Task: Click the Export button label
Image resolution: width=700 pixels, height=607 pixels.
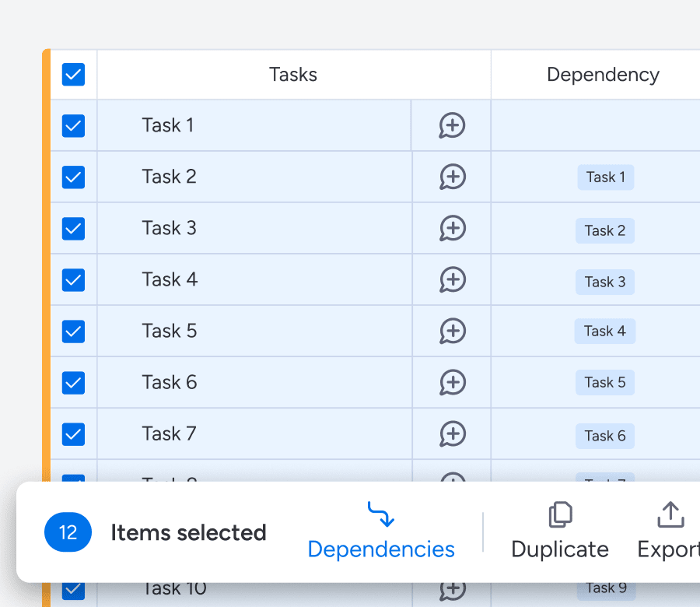Action: [x=670, y=549]
